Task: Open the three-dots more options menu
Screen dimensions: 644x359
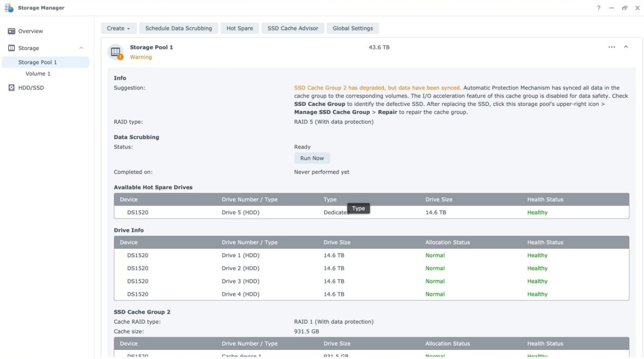Action: point(611,47)
